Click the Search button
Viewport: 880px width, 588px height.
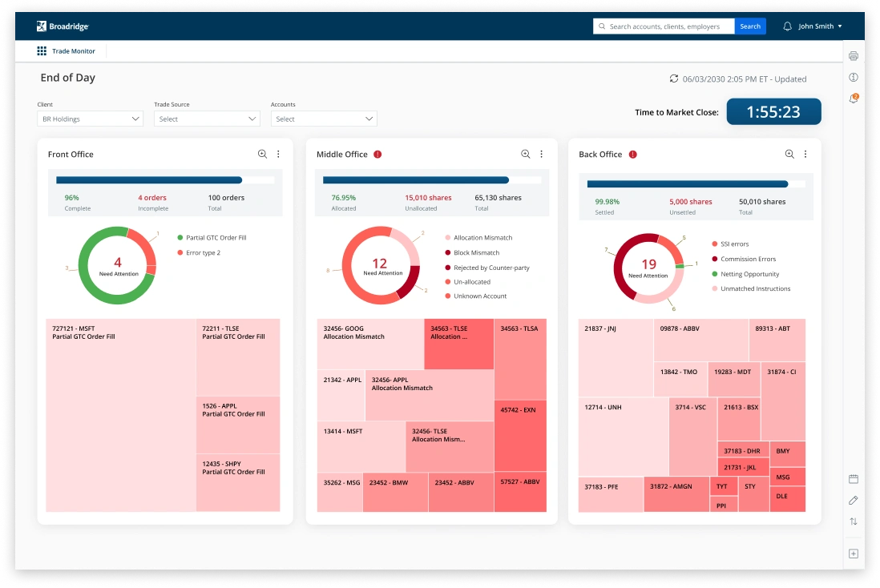tap(750, 26)
